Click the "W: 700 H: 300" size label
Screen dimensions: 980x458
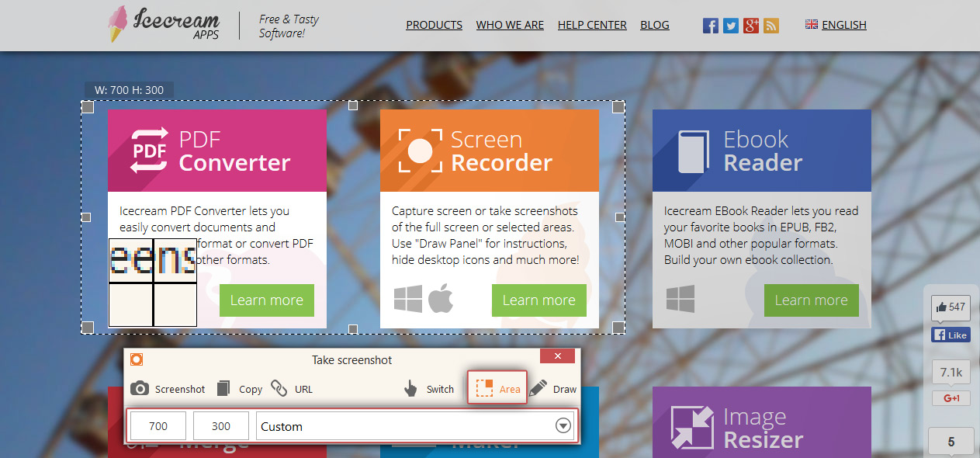(130, 90)
